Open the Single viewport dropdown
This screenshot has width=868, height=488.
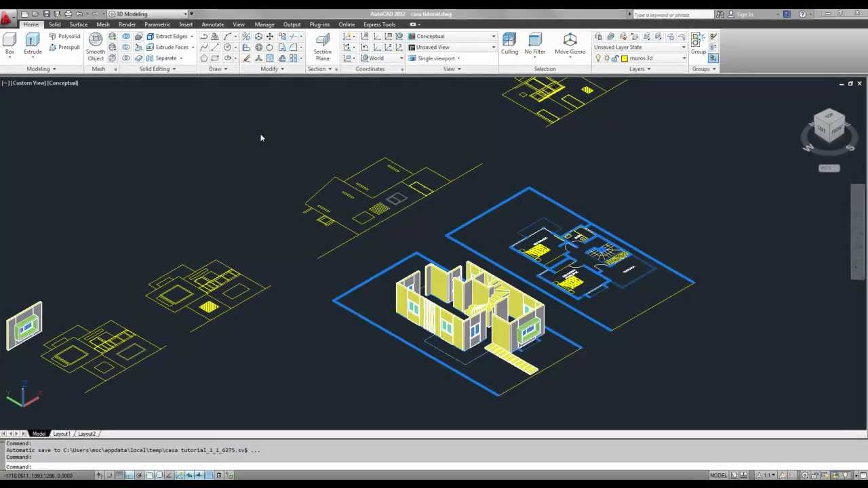coord(434,58)
